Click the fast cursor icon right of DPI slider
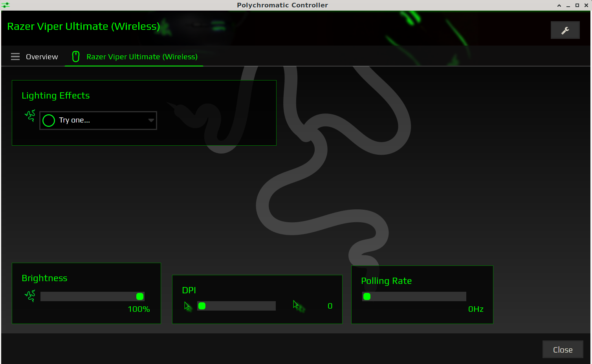This screenshot has height=364, width=592. 299,306
